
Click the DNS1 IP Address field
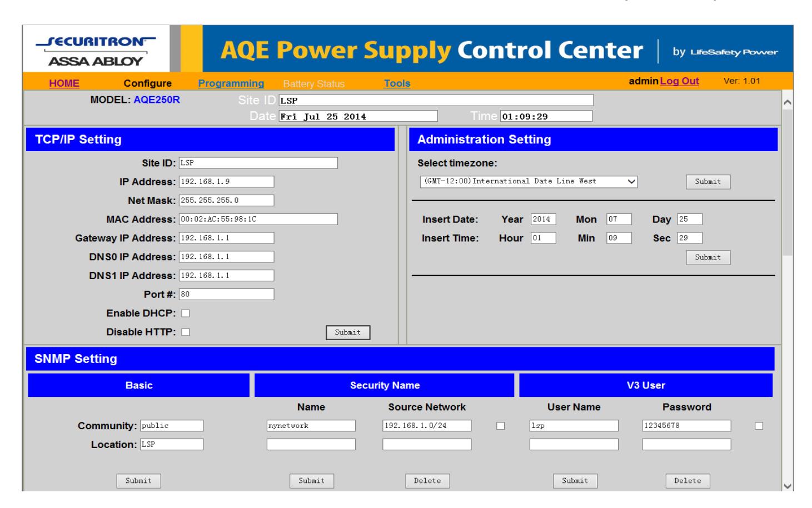coord(226,275)
